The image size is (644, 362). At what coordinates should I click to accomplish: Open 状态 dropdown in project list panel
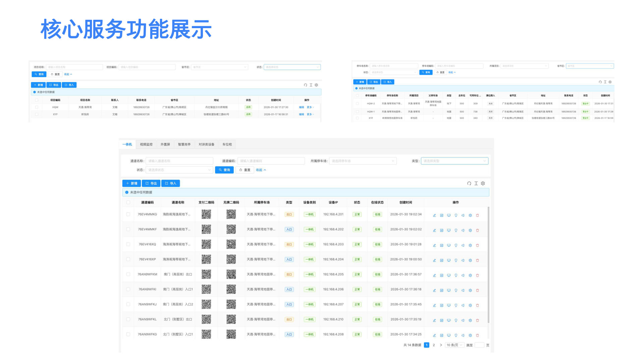coord(292,67)
